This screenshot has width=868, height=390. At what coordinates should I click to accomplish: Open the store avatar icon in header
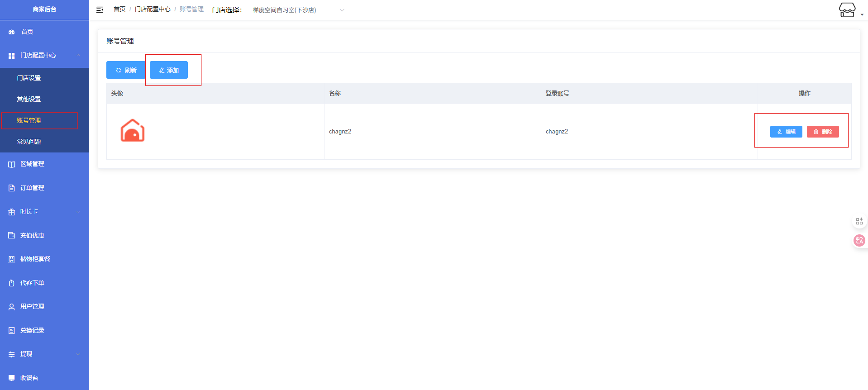(x=847, y=10)
